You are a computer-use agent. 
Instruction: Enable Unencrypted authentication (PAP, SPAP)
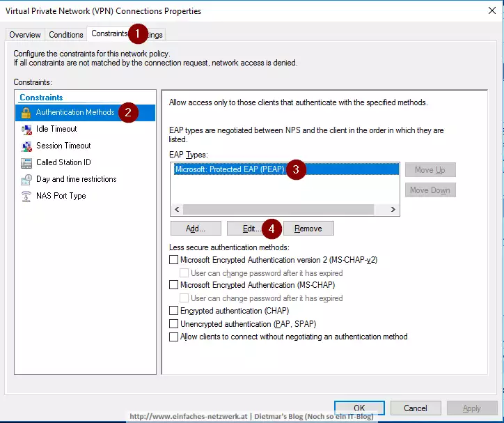[174, 324]
